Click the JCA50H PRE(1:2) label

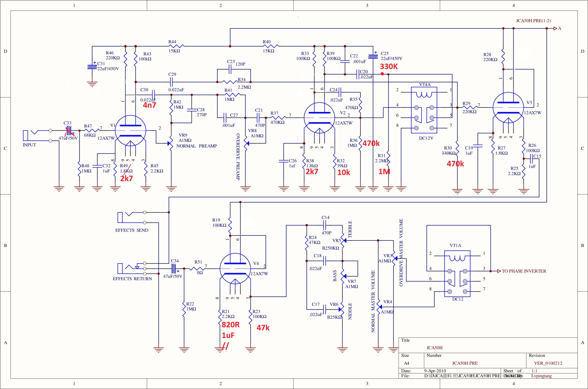pyautogui.click(x=533, y=21)
